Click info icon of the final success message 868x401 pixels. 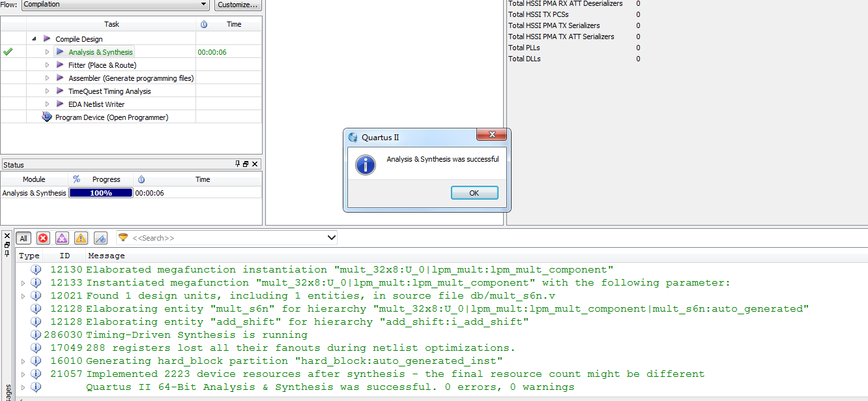tap(36, 387)
